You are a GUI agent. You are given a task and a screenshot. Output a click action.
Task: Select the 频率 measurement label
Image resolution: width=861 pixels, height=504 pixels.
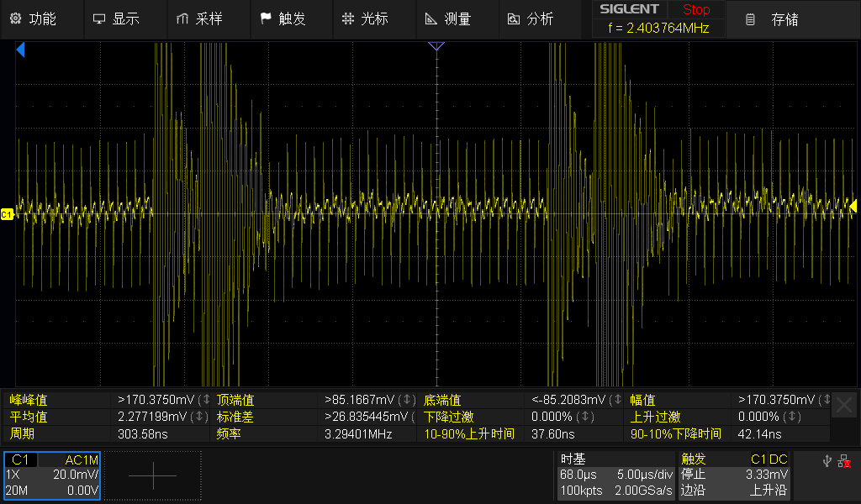pos(229,433)
